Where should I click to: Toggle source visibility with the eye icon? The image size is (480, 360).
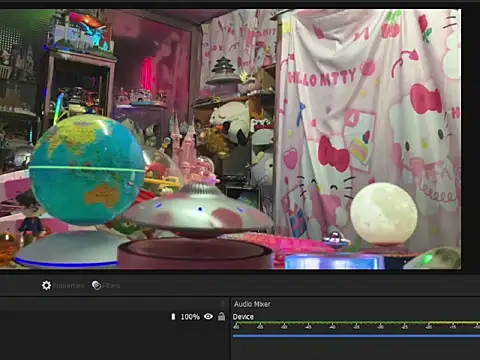[x=208, y=316]
